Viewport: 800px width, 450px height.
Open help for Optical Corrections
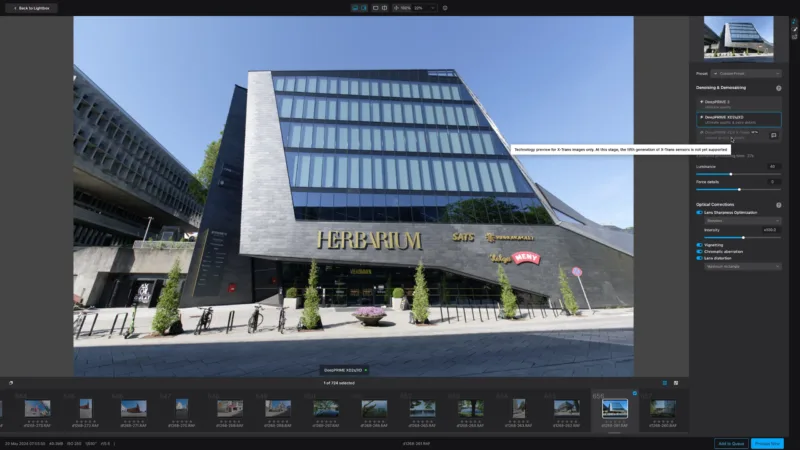[x=779, y=205]
